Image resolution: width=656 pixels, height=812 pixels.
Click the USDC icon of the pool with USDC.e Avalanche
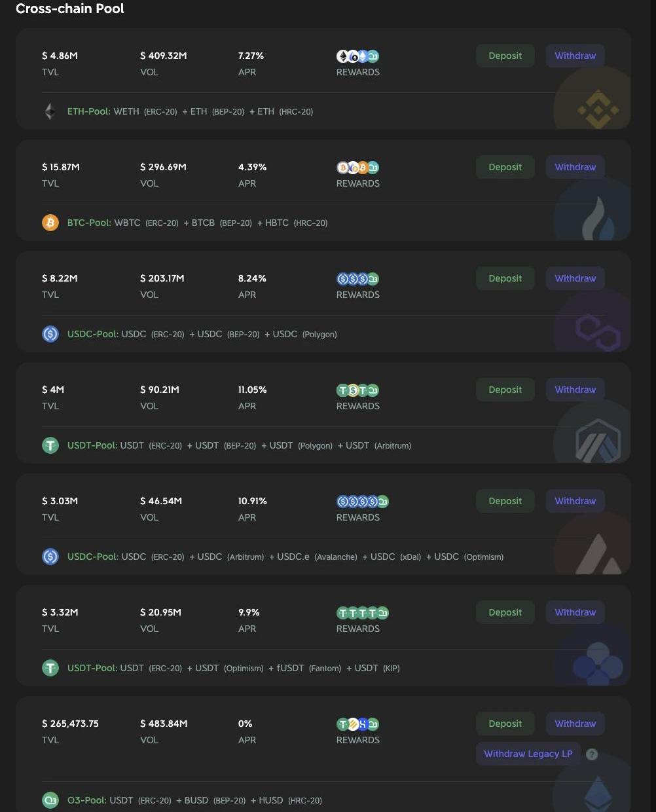click(x=50, y=557)
